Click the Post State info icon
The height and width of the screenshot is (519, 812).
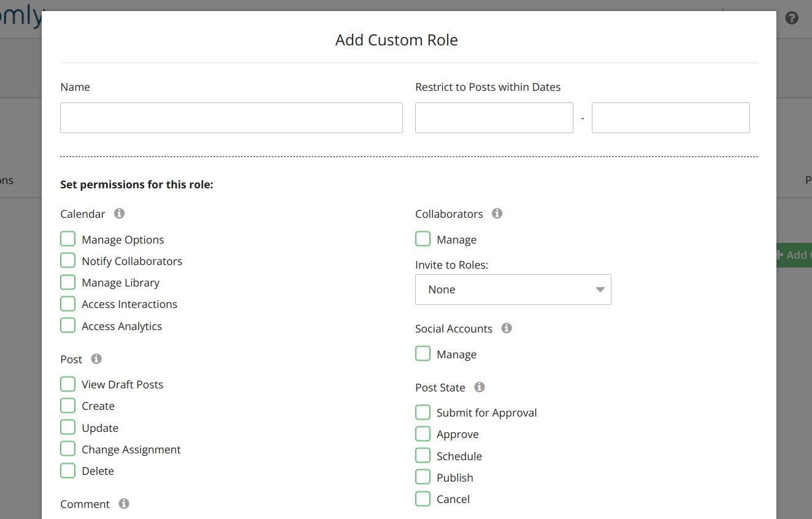click(x=480, y=387)
